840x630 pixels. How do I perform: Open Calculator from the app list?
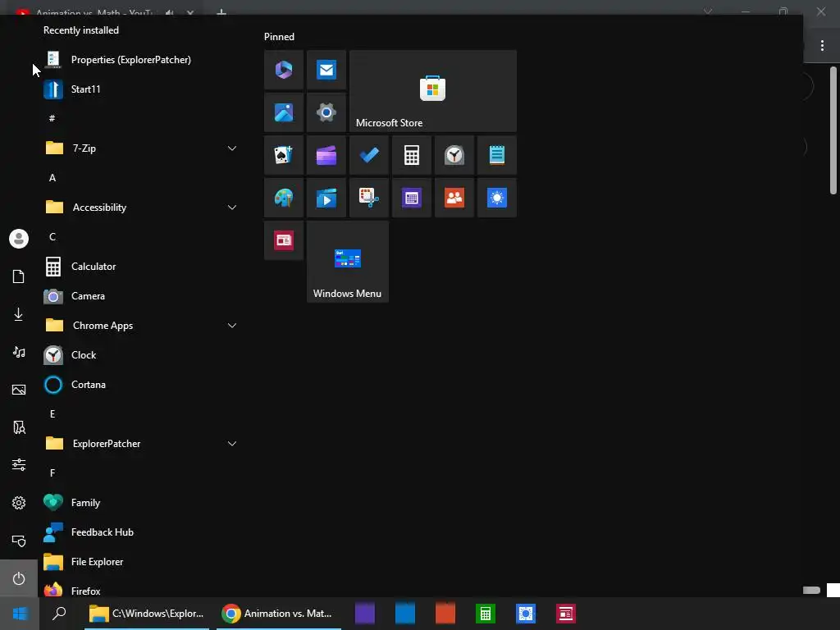[x=141, y=267]
